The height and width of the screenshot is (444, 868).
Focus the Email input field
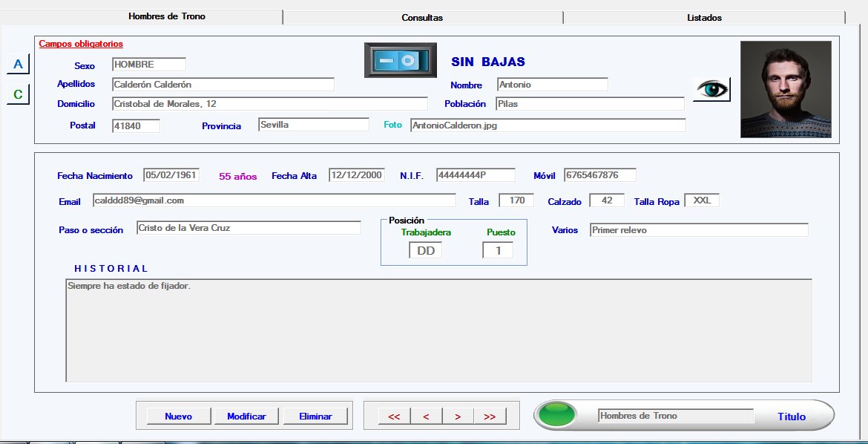coord(274,200)
